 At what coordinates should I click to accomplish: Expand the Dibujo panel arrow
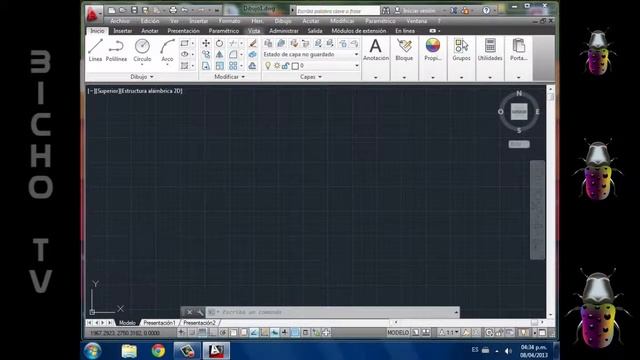[152, 77]
